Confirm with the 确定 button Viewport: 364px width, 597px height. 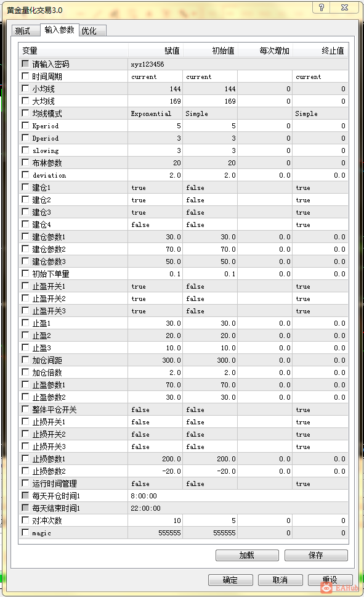click(x=230, y=580)
